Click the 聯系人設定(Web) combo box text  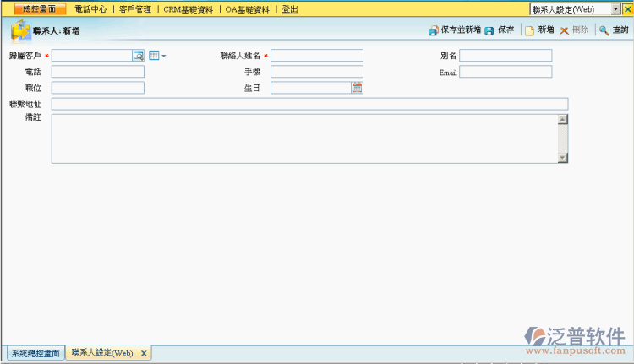(x=563, y=9)
